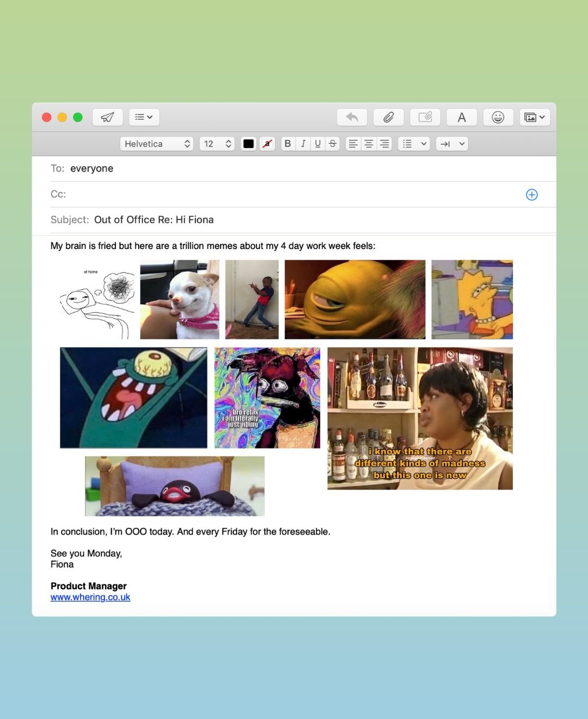Open the photo browser dropdown
The image size is (588, 719).
coord(535,117)
